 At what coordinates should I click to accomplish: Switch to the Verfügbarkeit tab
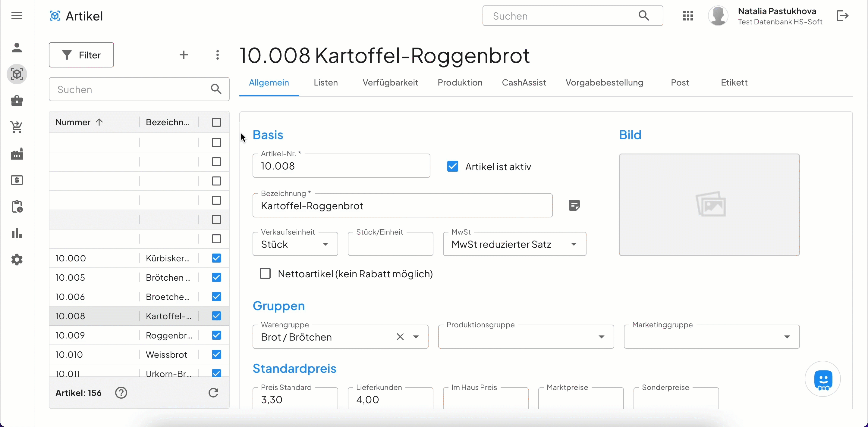click(390, 83)
